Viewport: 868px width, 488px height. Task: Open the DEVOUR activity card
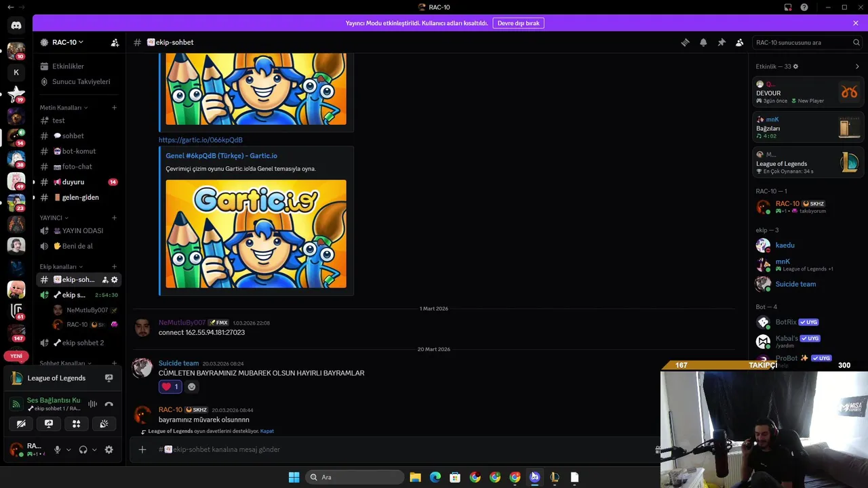pos(808,92)
